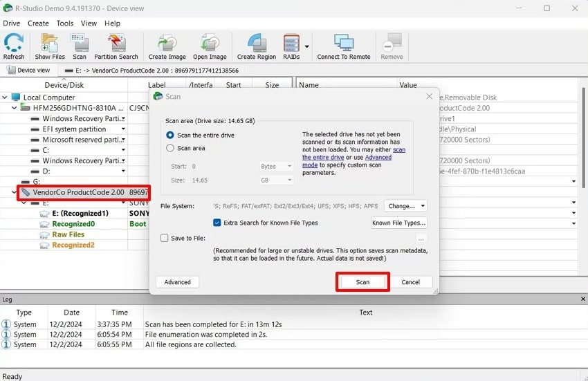Open the dropdown arrow on C: row

coord(123,150)
